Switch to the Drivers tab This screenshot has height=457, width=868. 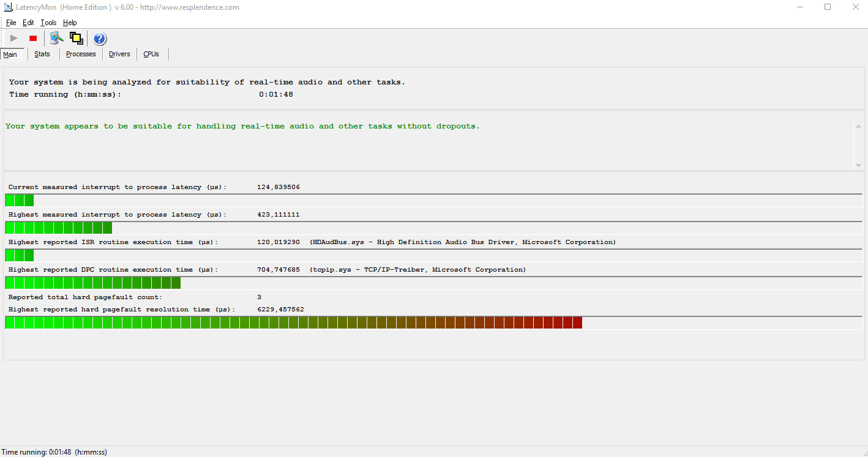119,54
